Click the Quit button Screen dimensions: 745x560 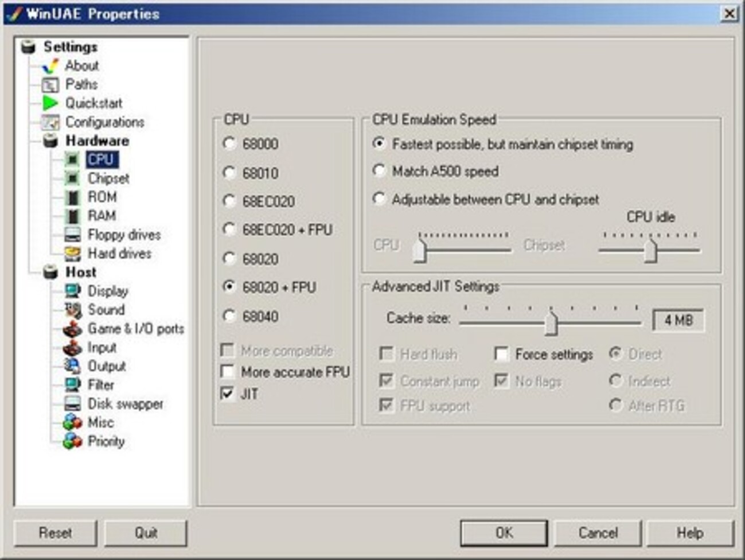point(146,533)
